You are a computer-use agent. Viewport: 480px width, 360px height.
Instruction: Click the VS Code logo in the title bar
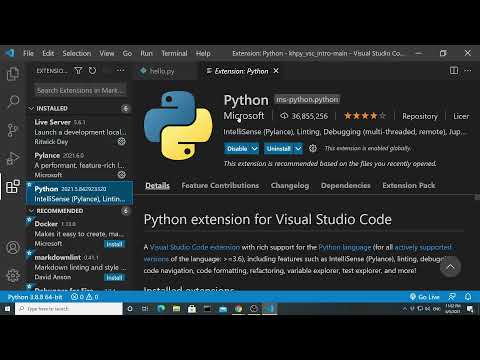10,53
